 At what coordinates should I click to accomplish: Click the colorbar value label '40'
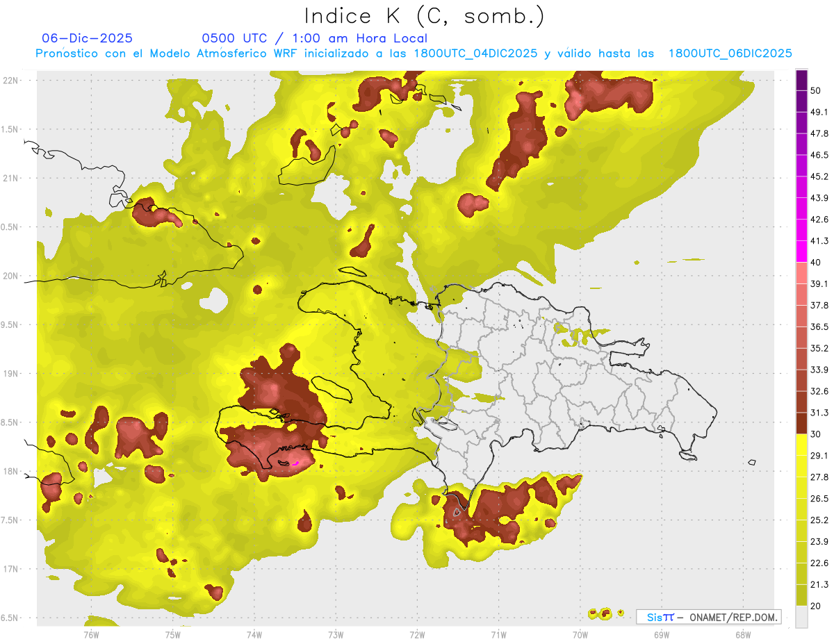click(x=815, y=263)
